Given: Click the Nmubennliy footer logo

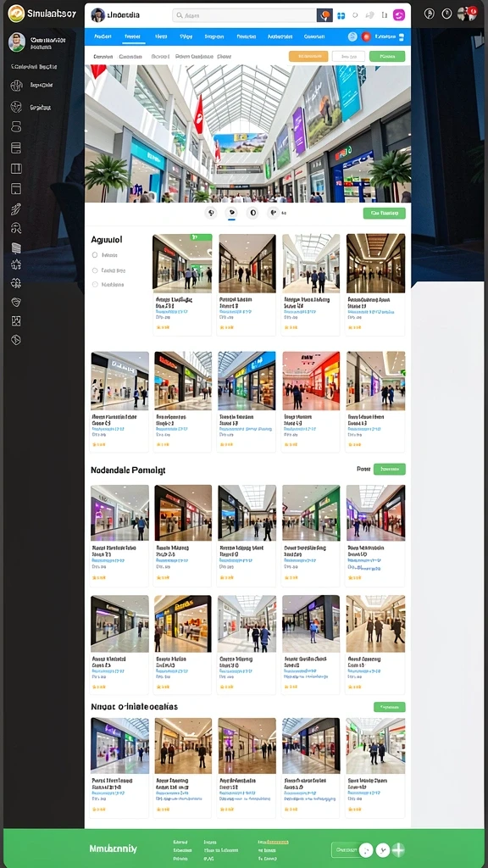Looking at the screenshot, I should pos(114,849).
